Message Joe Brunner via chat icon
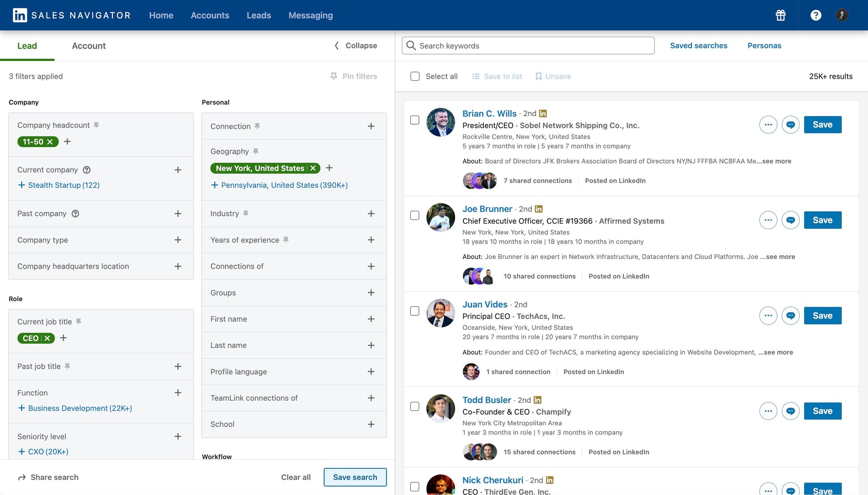Screen dimensions: 868x495 pos(791,220)
